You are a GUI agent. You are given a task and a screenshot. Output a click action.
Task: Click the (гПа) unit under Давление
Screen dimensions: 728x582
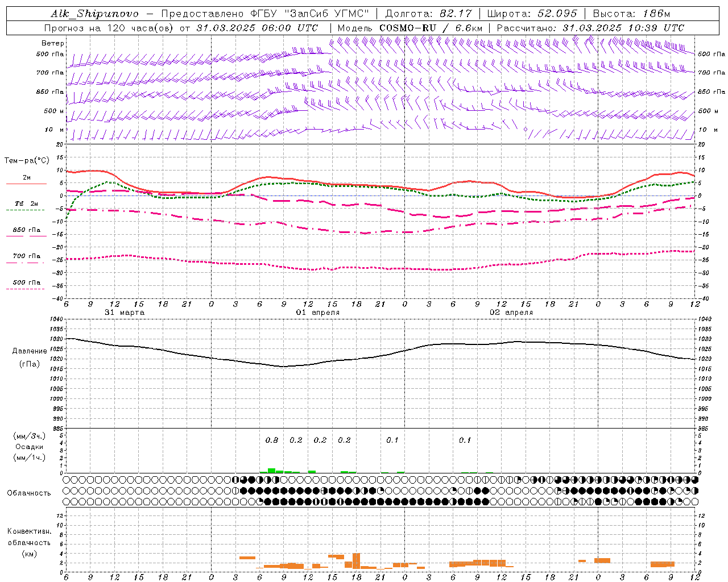(30, 364)
